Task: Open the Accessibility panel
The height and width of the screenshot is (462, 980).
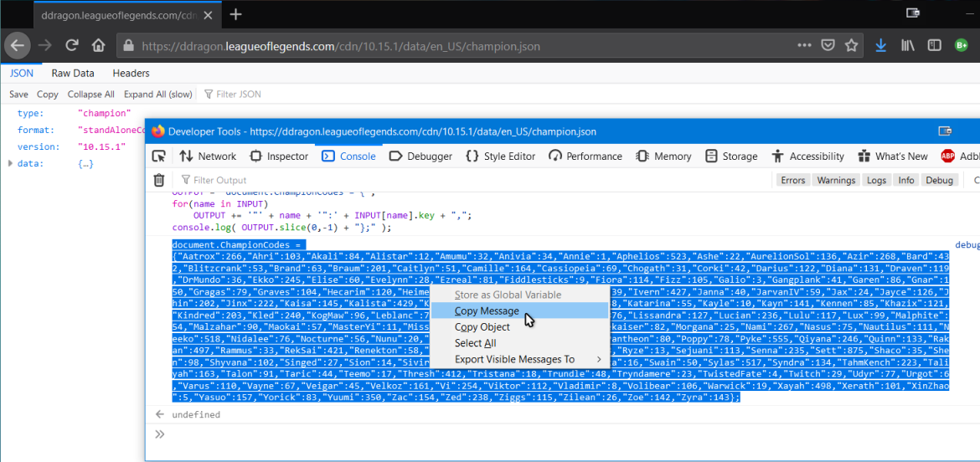Action: 807,156
